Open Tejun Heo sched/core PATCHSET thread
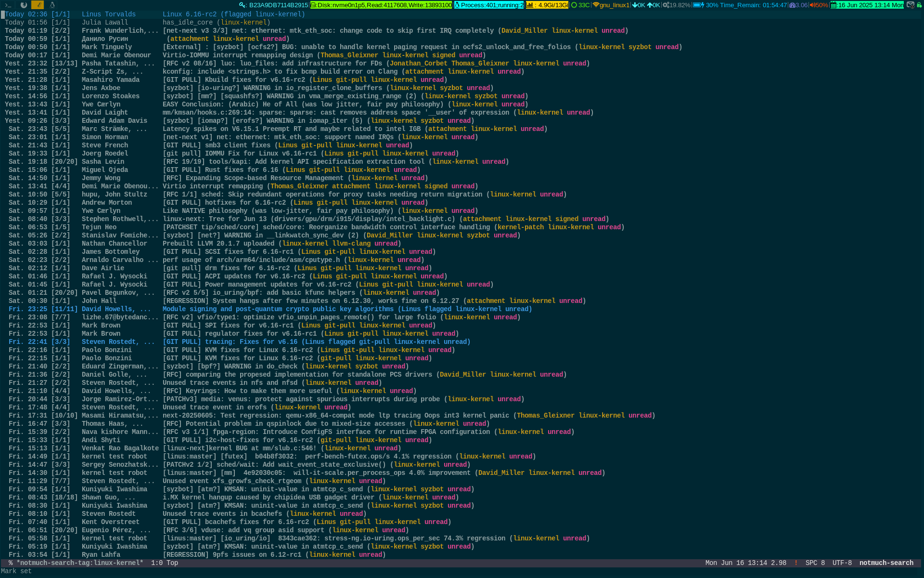924x578 pixels. click(x=462, y=227)
